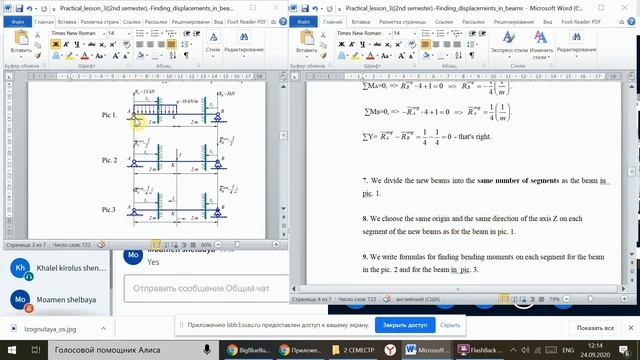Align text left in the right Word window
This screenshot has width=640, height=360.
coord(426,44)
